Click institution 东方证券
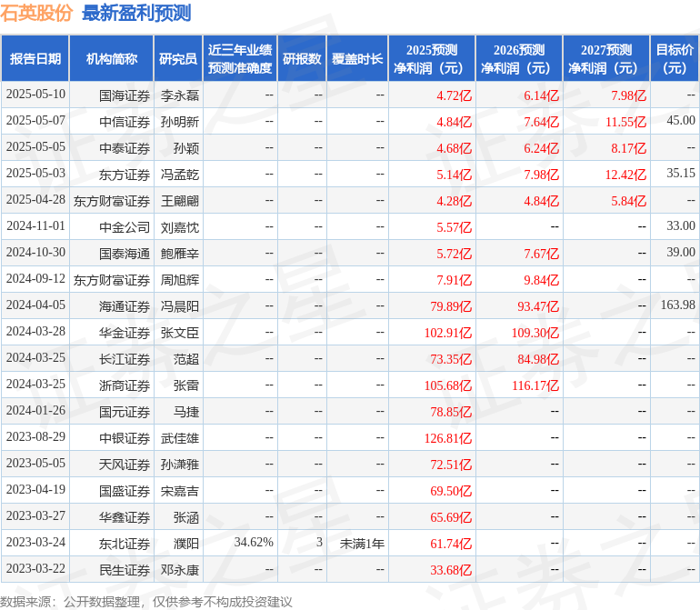Viewport: 700px width, 610px height. (125, 175)
